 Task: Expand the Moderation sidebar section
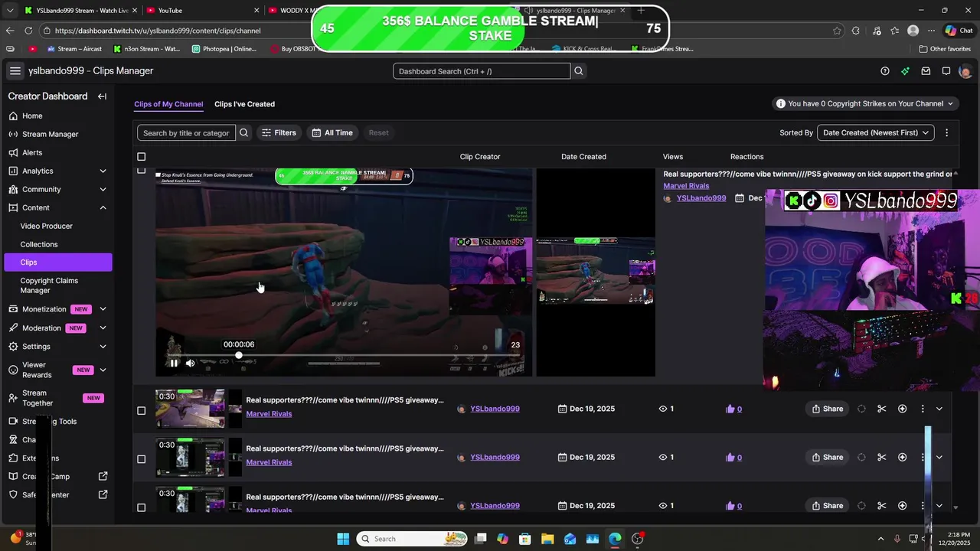[x=103, y=328]
